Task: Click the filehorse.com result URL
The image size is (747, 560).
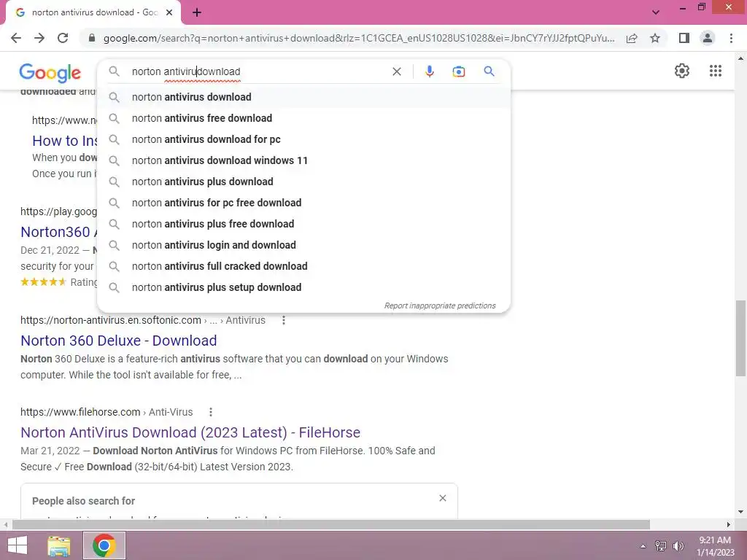Action: click(80, 413)
